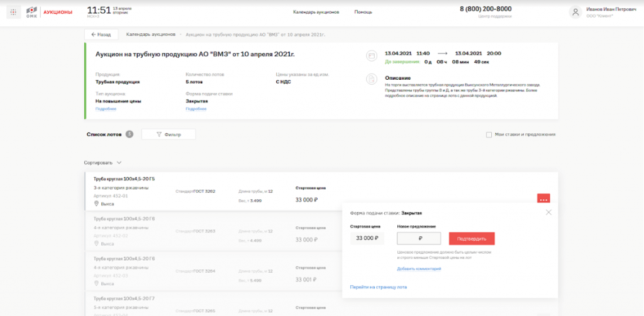
Task: Expand the Сортировать dropdown
Action: 103,163
